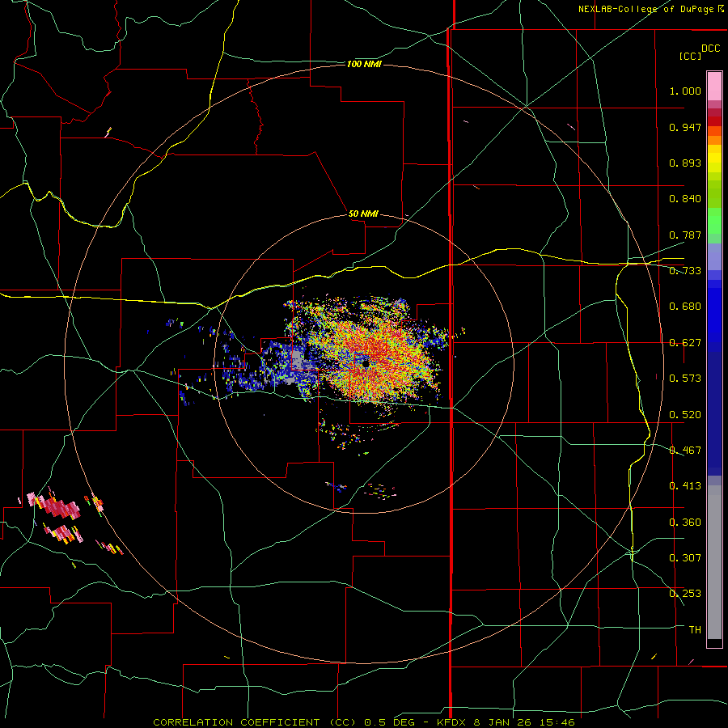Click the 0.947 legend value
728x728 pixels.
[685, 127]
